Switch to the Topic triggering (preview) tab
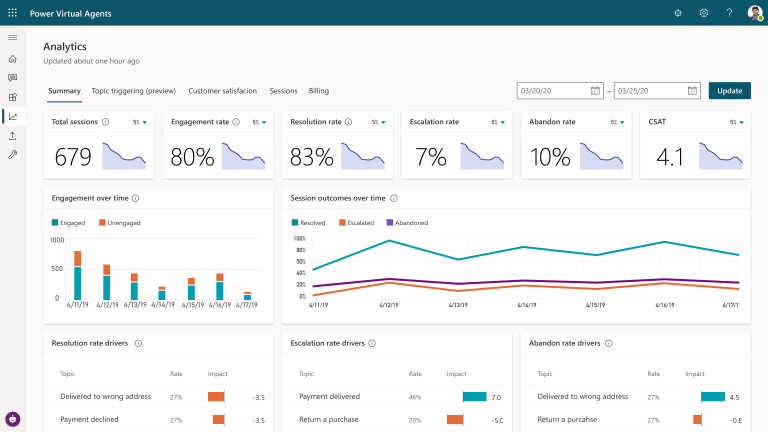 click(134, 91)
